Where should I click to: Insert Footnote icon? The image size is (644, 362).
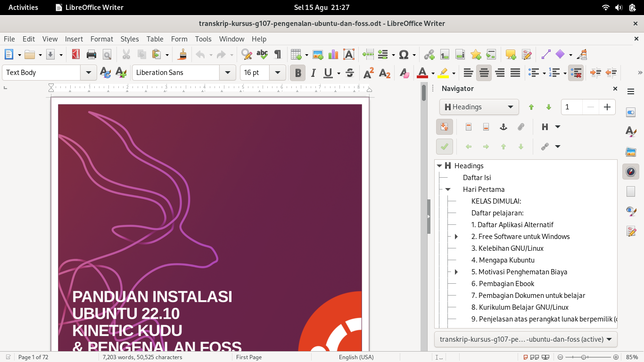445,55
